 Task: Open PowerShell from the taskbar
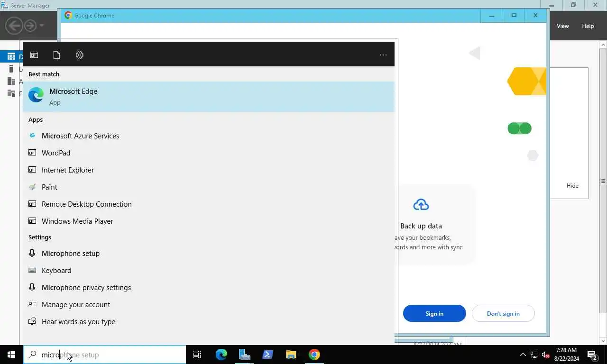click(268, 355)
